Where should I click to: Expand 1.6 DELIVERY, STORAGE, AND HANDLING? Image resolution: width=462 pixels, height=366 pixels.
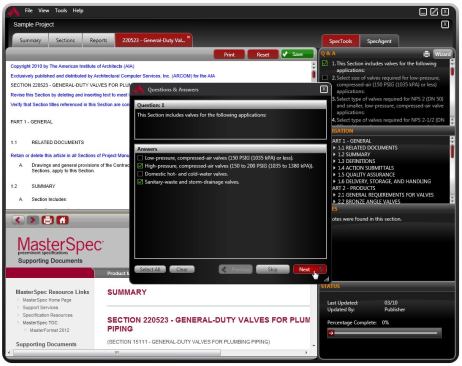[334, 181]
